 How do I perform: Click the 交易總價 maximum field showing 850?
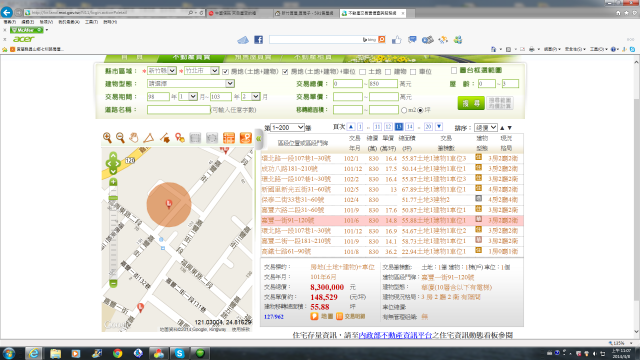click(x=383, y=84)
